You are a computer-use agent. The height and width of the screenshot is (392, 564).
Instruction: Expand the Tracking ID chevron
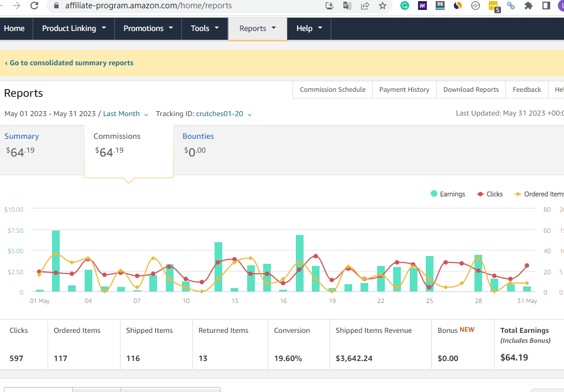pos(249,114)
